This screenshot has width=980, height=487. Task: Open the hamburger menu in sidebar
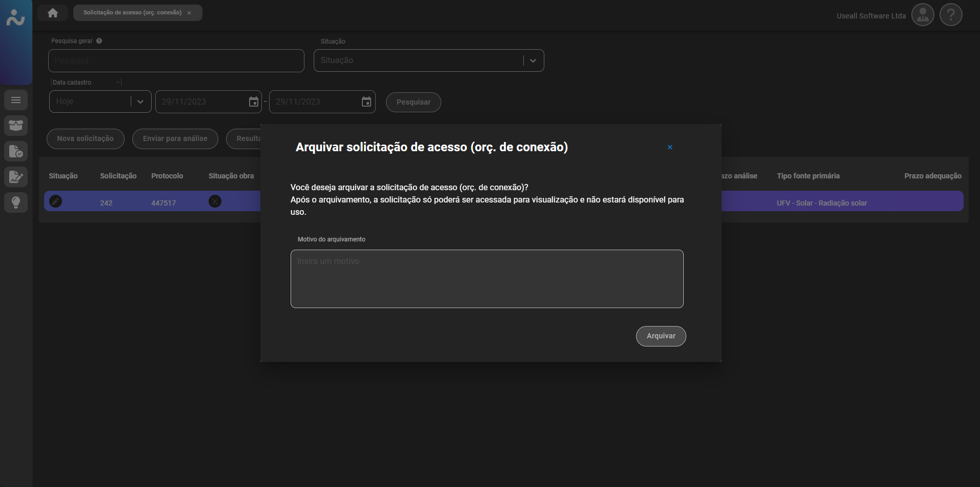pos(16,100)
